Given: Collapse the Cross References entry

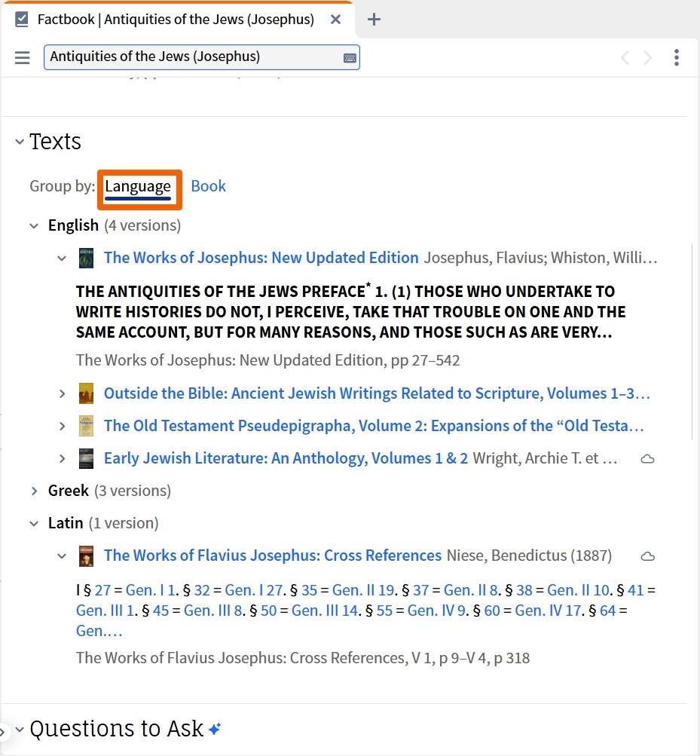Looking at the screenshot, I should tap(62, 556).
